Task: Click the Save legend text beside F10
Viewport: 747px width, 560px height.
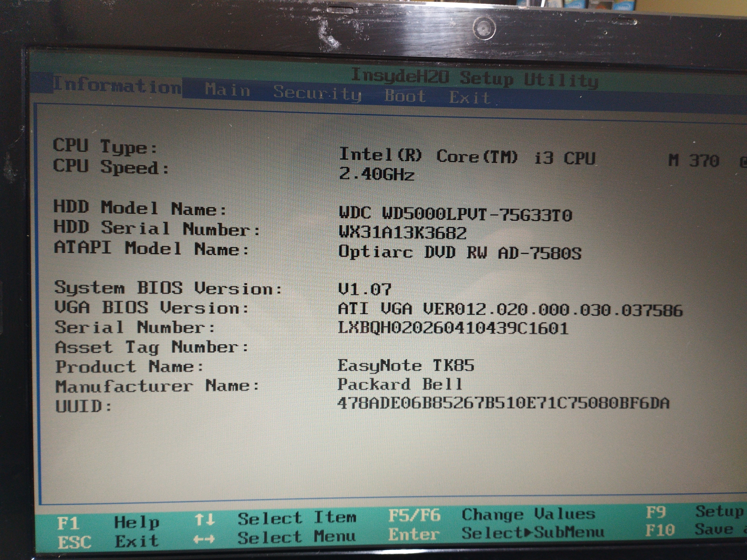Action: pos(714,529)
